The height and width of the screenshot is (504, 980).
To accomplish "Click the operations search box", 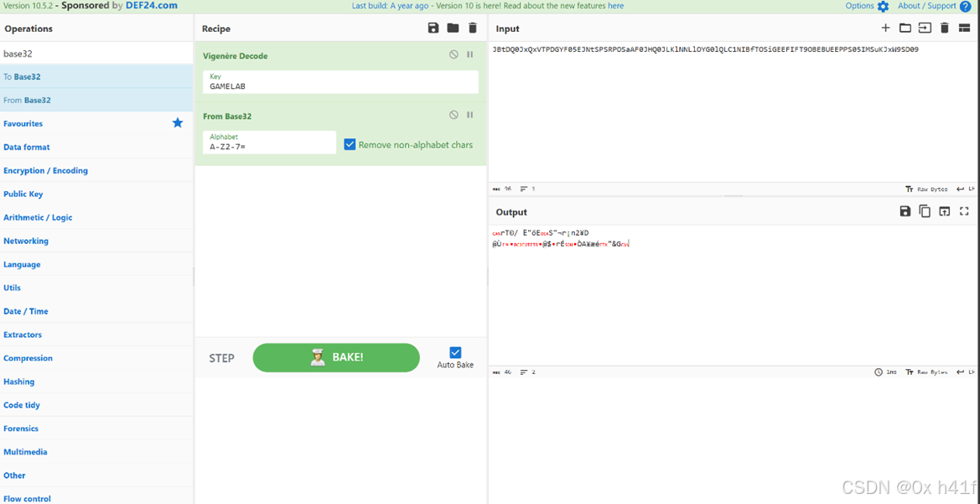I will (97, 53).
